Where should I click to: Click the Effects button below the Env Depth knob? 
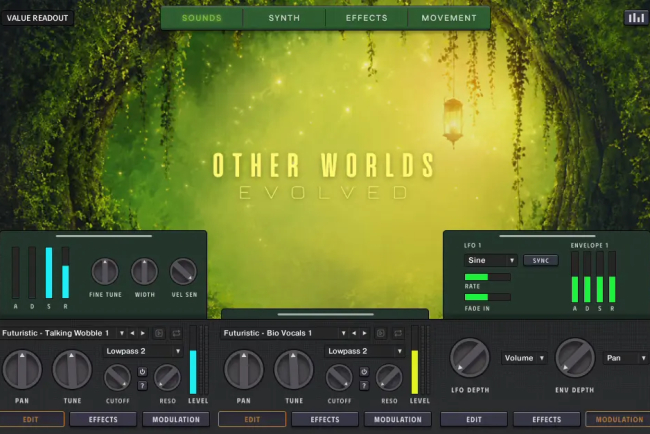[547, 419]
